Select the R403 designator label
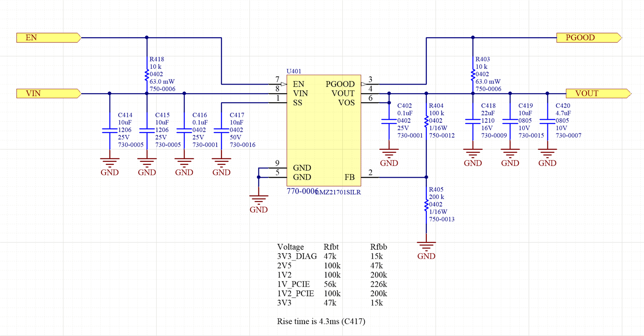644x336 pixels. (483, 59)
